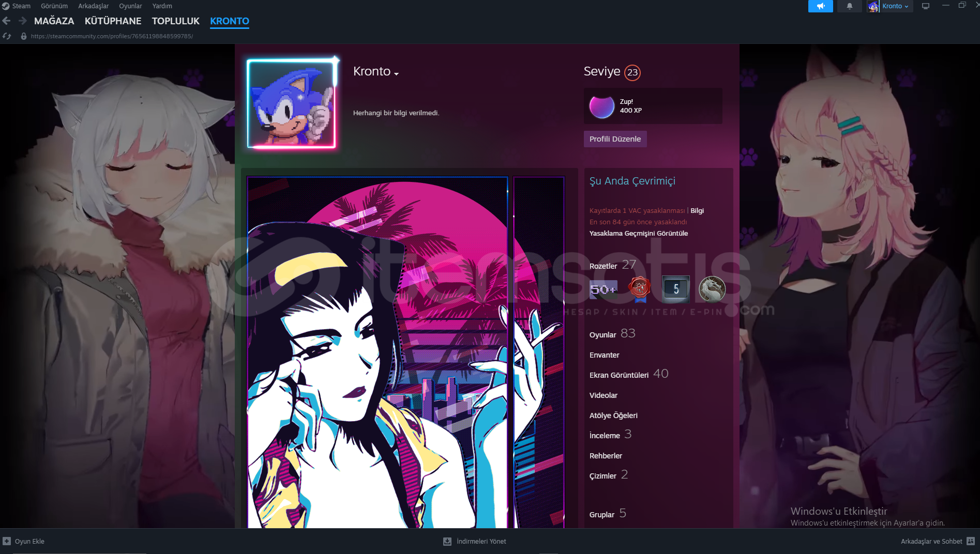The width and height of the screenshot is (980, 554).
Task: Switch to the MAĞAZA tab
Action: coord(54,21)
